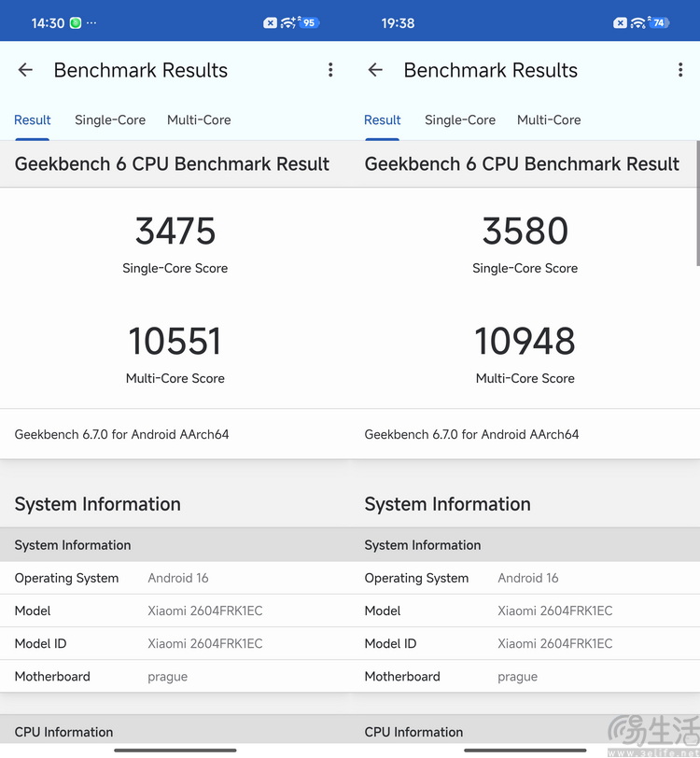
Task: Tap the battery 74 indicator in status bar
Action: click(659, 21)
